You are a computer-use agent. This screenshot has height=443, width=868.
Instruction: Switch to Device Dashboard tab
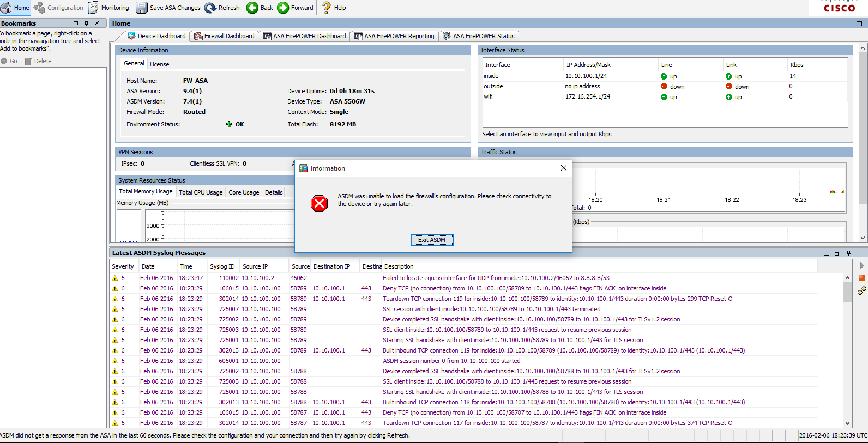[156, 36]
